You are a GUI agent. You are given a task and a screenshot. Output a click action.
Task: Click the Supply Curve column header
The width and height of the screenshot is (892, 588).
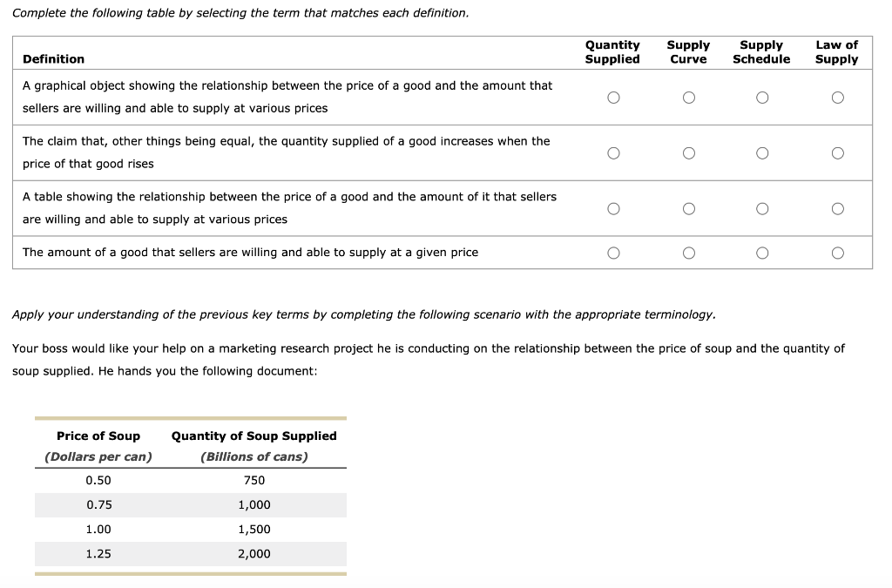tap(688, 51)
